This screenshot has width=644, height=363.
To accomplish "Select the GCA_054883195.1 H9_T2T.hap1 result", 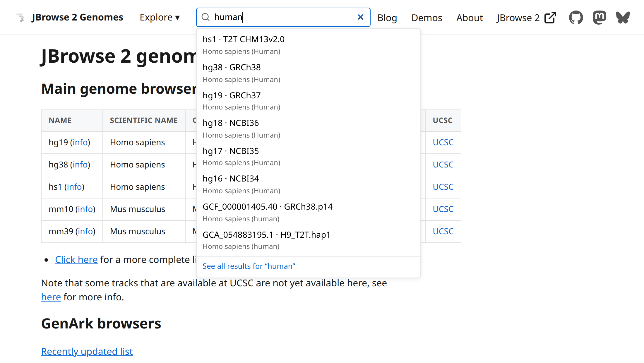I will coord(308,240).
